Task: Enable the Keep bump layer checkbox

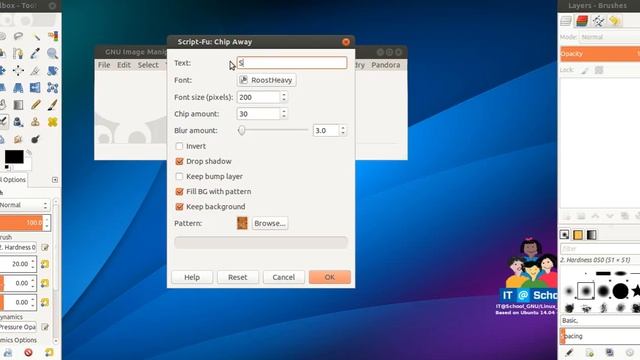Action: coord(179,176)
